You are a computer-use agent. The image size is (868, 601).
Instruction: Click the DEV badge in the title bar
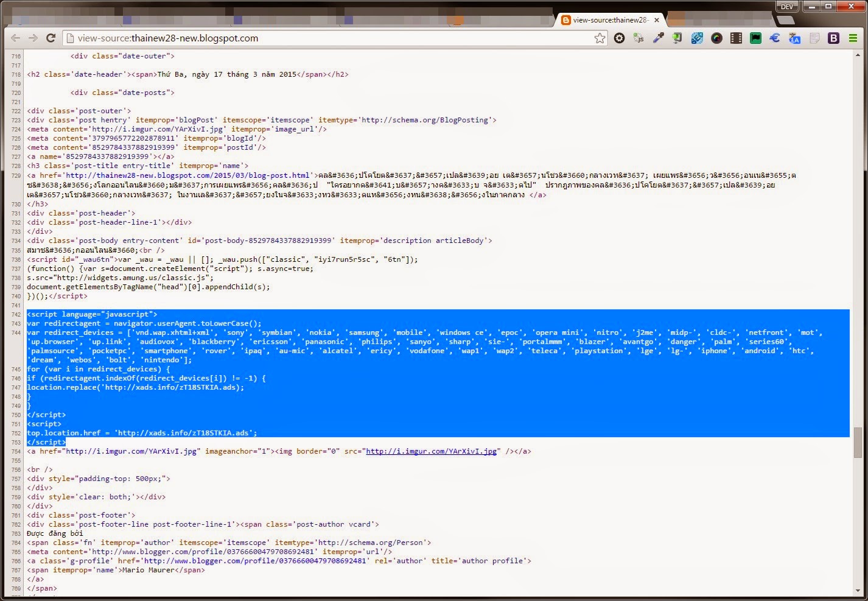coord(787,6)
